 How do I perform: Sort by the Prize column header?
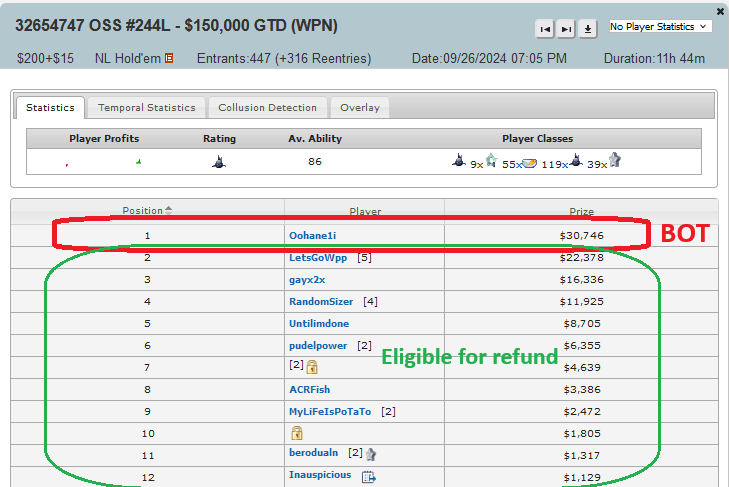(581, 212)
